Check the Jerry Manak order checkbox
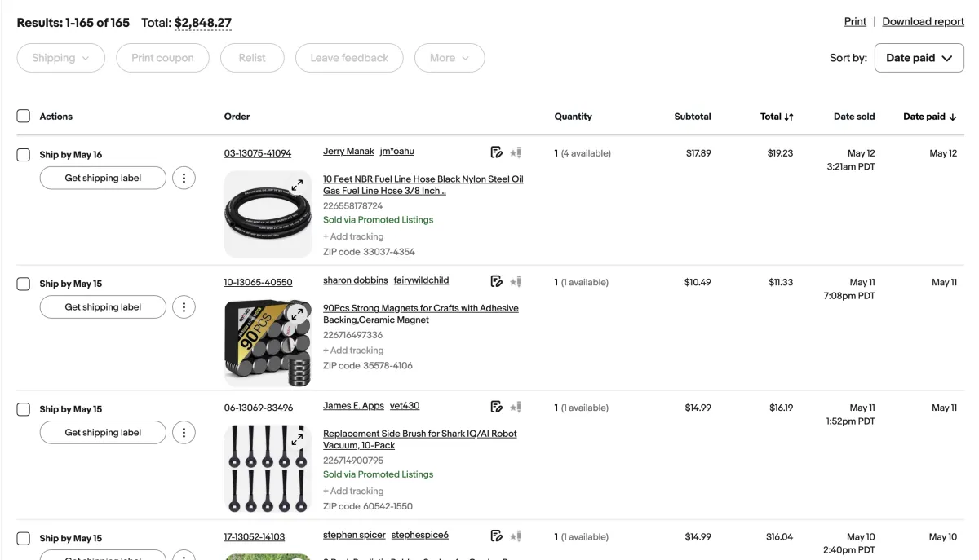Viewport: 979px width, 560px height. click(24, 155)
